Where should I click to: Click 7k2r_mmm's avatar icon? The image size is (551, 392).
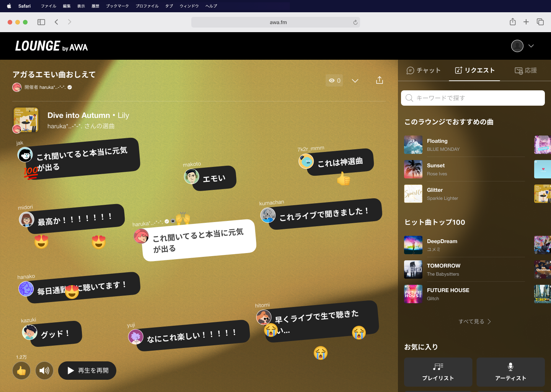(x=306, y=162)
